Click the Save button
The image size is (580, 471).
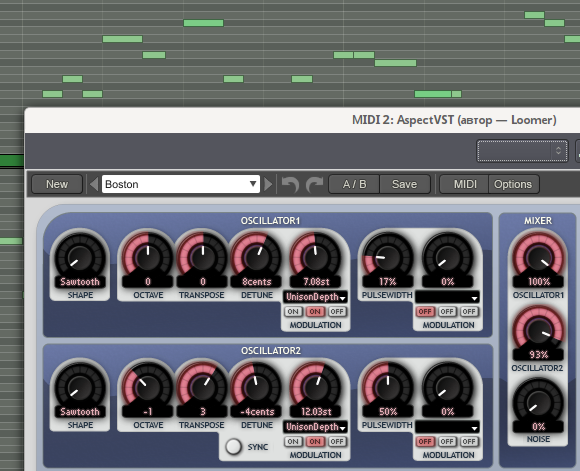[x=405, y=184]
